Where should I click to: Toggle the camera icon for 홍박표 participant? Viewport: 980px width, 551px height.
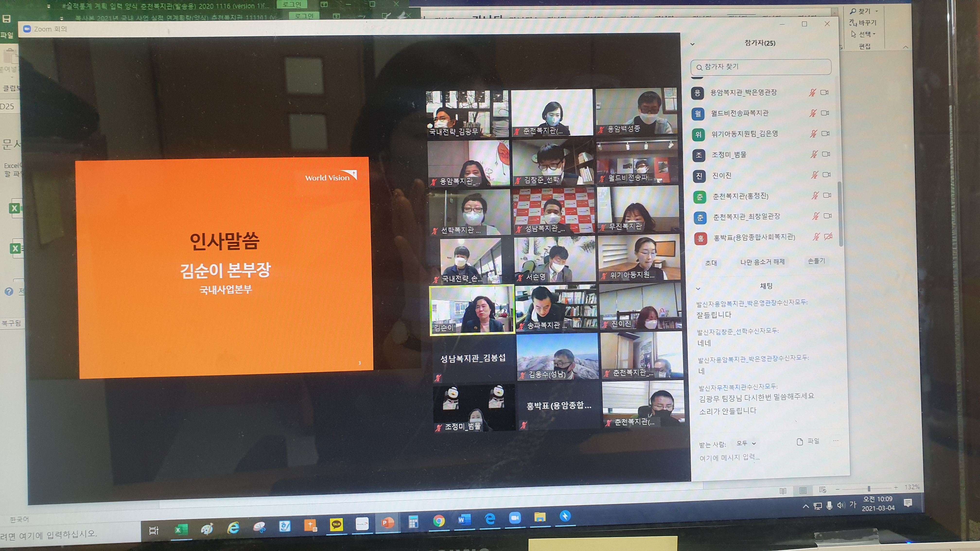pos(828,237)
